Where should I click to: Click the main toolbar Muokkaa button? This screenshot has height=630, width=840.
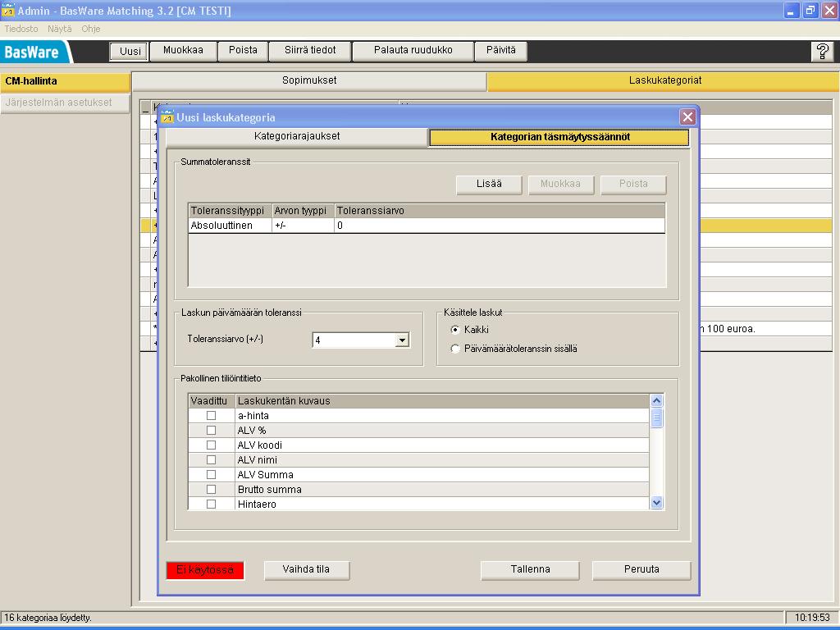pos(183,51)
